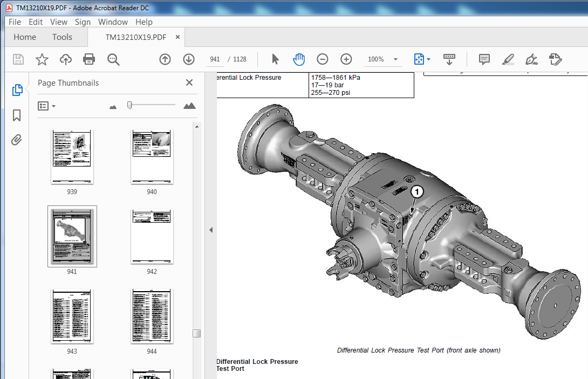Open the Send file share icon
Viewport: 588px width, 379px height.
[x=556, y=59]
